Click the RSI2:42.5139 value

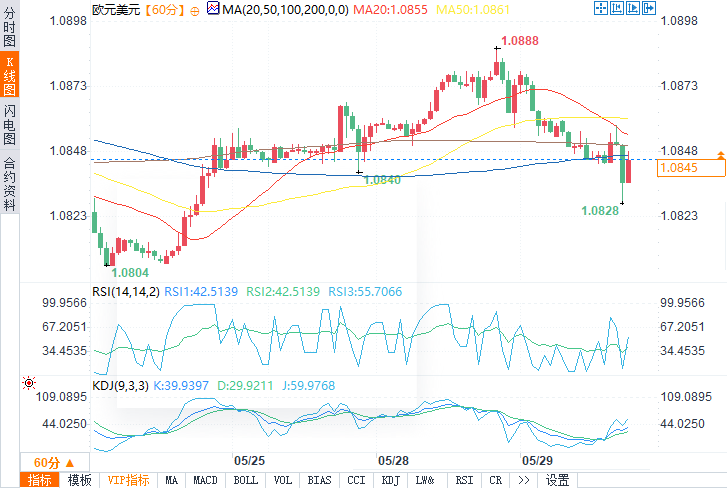pos(283,292)
